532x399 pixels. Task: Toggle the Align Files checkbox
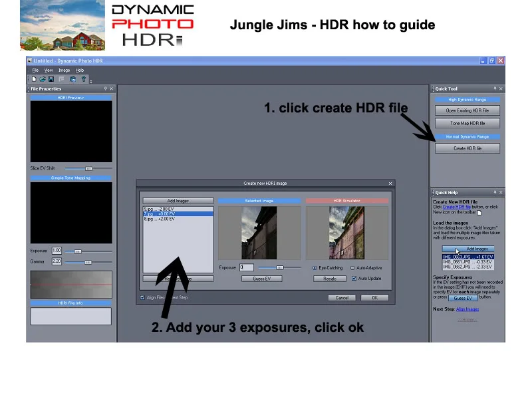(142, 297)
